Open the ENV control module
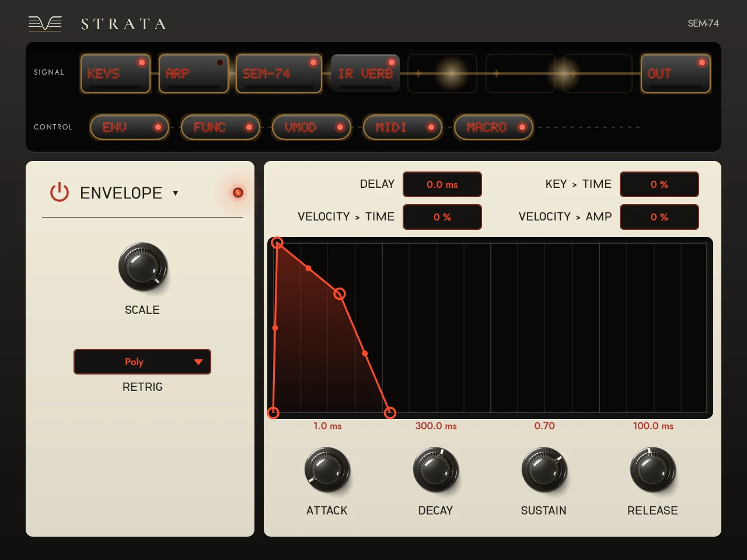747x560 pixels. (130, 127)
